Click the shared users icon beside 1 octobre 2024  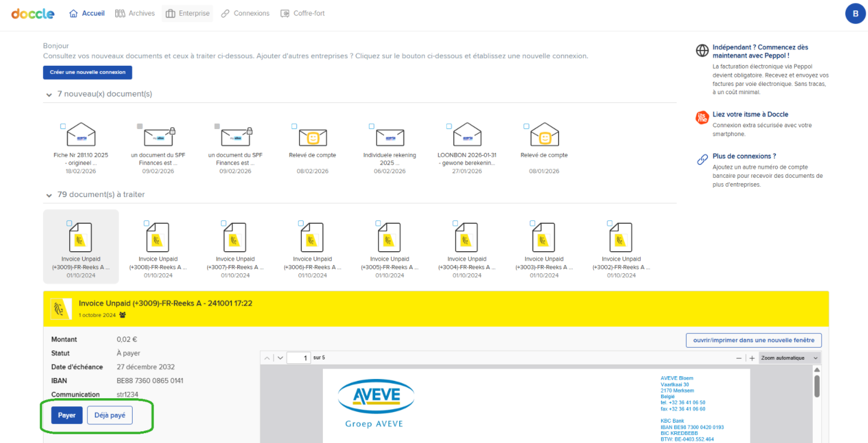pyautogui.click(x=123, y=315)
